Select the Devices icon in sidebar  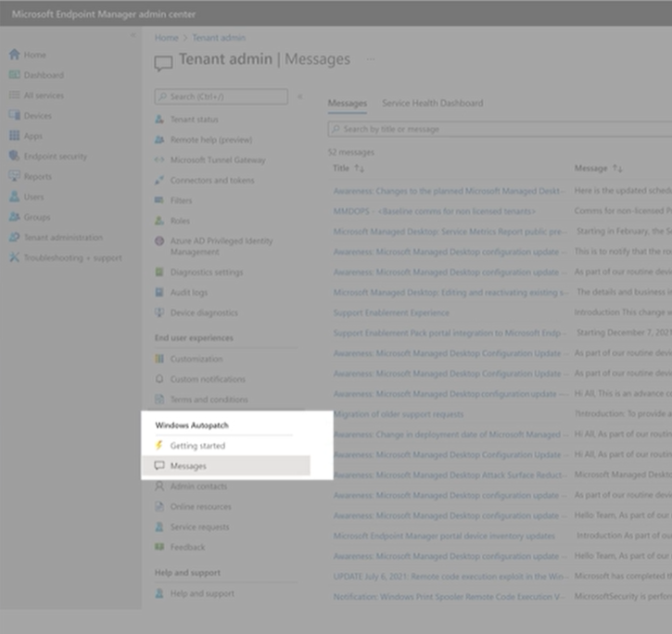(14, 116)
